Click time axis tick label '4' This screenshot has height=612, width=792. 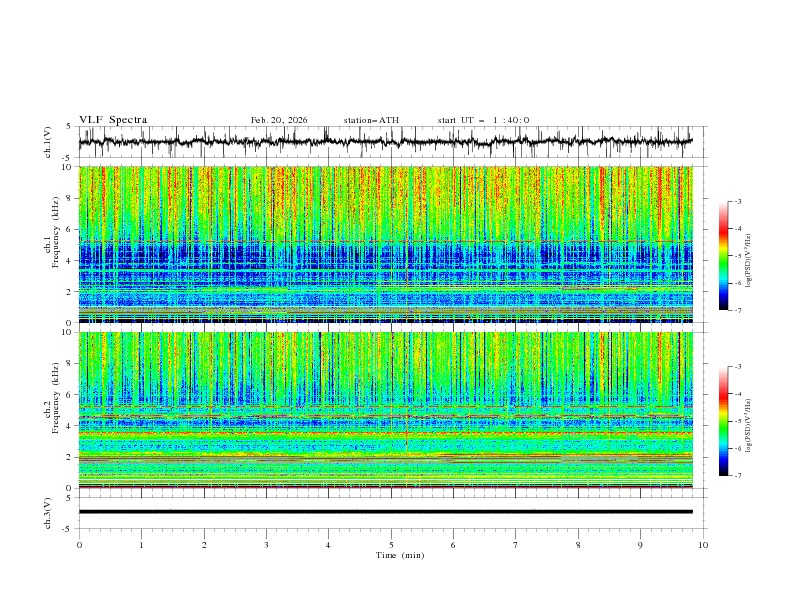(x=328, y=545)
